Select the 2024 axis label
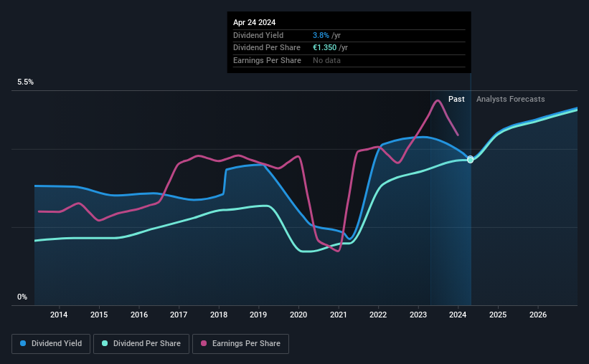Image resolution: width=589 pixels, height=364 pixels. pyautogui.click(x=458, y=315)
